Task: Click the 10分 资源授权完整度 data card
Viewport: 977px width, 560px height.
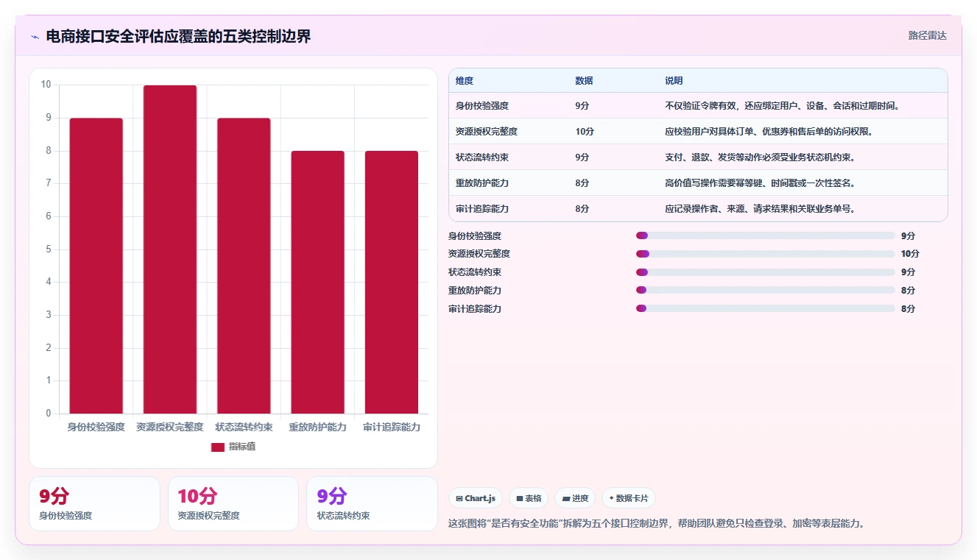Action: tap(233, 503)
